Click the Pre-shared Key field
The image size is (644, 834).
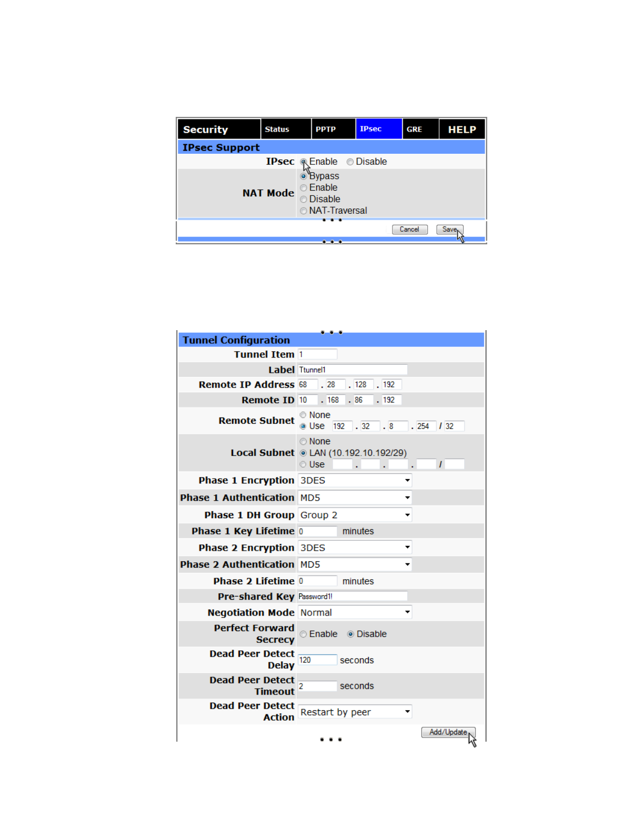353,597
